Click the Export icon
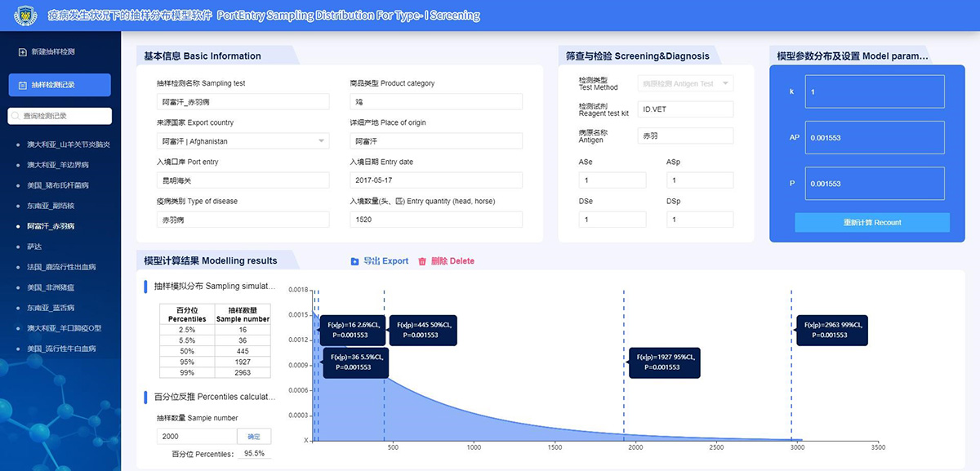Screen dimensions: 980x471 point(354,261)
